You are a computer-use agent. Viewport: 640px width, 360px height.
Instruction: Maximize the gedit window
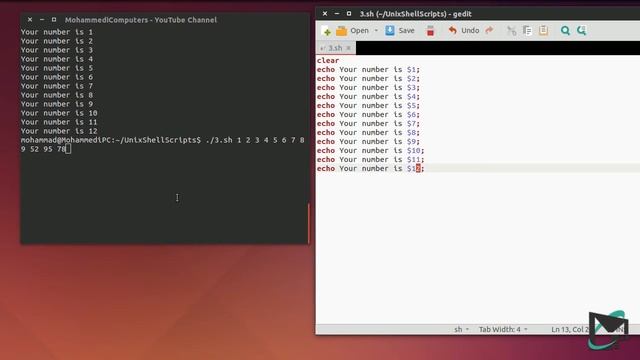[349, 14]
